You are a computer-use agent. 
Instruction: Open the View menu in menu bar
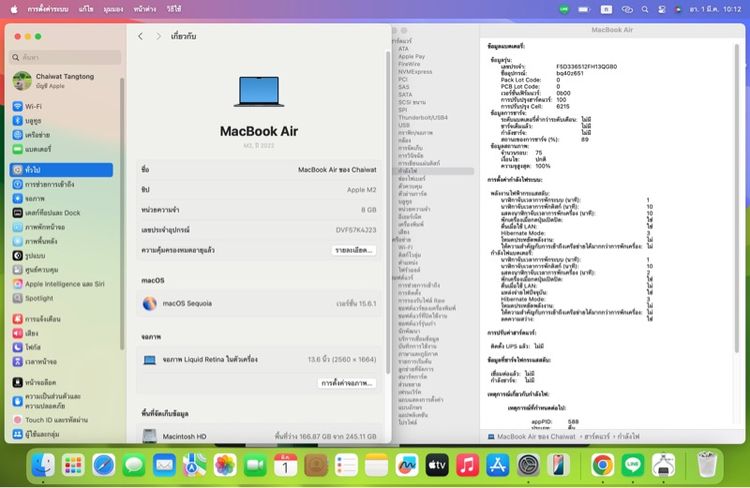(113, 9)
